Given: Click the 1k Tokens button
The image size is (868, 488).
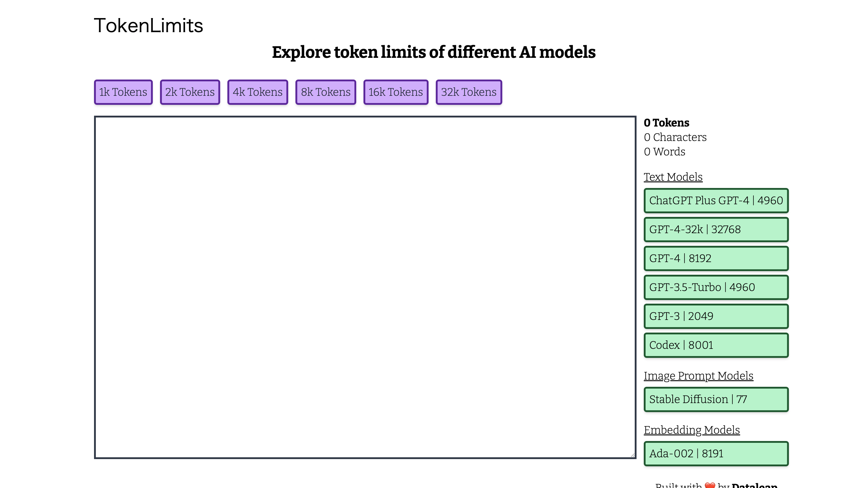Looking at the screenshot, I should [123, 92].
